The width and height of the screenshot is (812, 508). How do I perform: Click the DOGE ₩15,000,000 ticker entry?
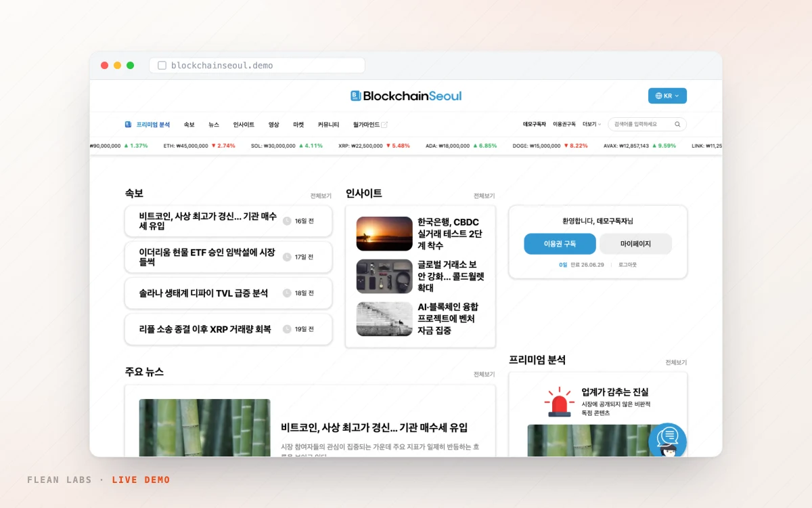coord(550,146)
